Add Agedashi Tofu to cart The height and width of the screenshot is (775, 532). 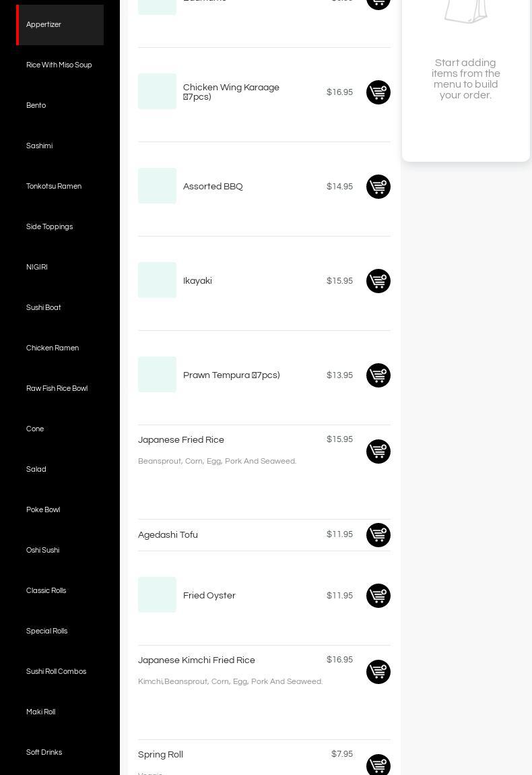coord(378,535)
